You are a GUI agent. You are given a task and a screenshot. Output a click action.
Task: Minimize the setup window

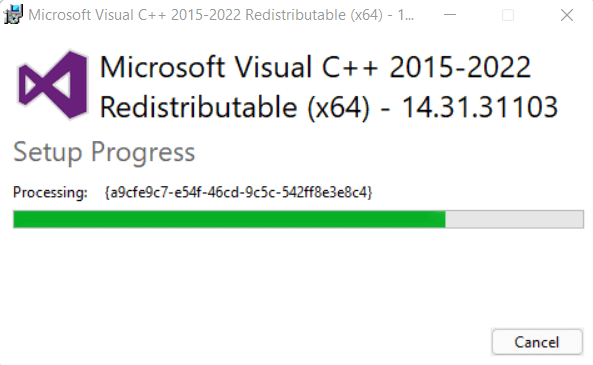[x=450, y=15]
